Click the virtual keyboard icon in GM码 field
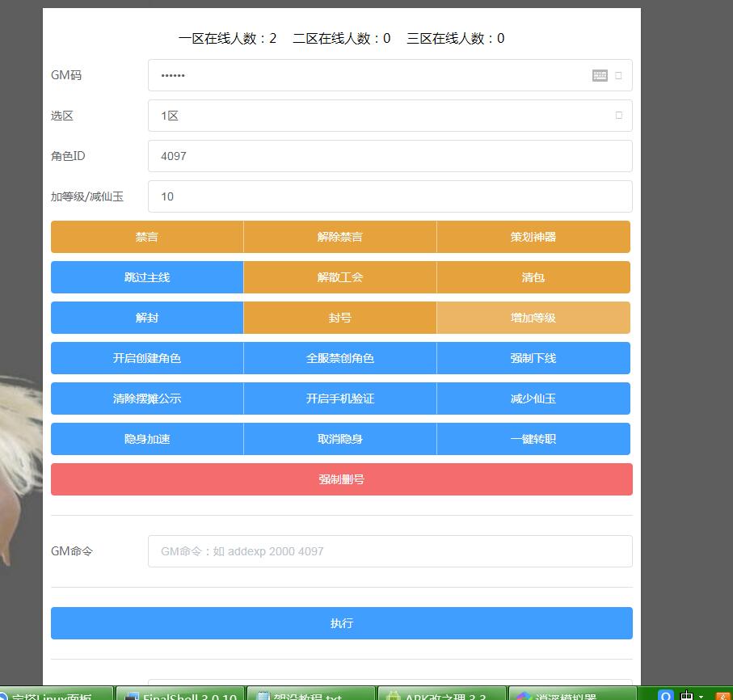 click(x=600, y=75)
